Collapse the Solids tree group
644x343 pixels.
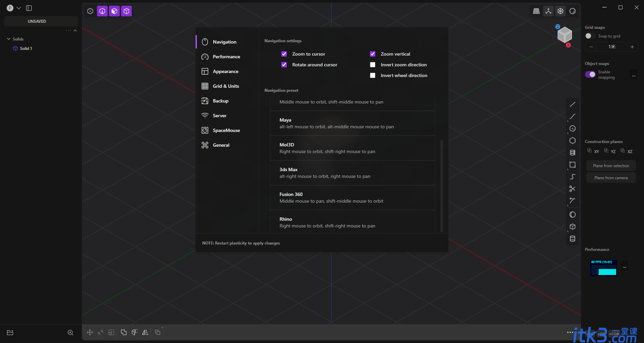pos(9,39)
